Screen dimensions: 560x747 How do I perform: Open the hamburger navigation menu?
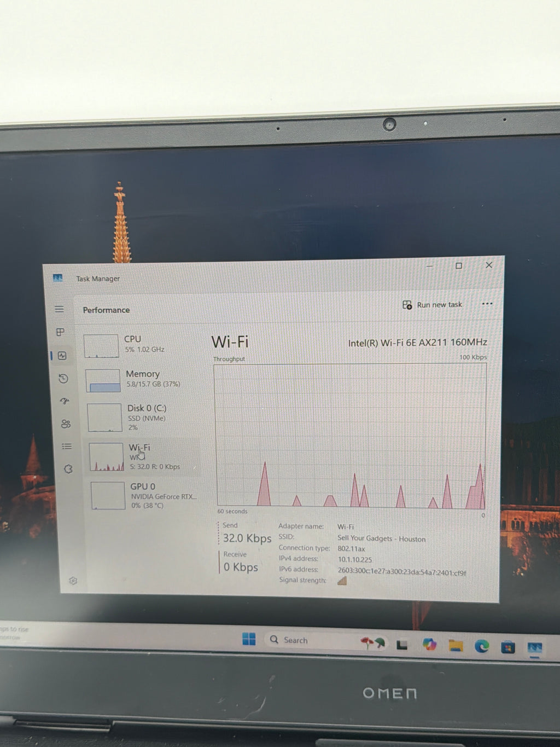(x=59, y=309)
